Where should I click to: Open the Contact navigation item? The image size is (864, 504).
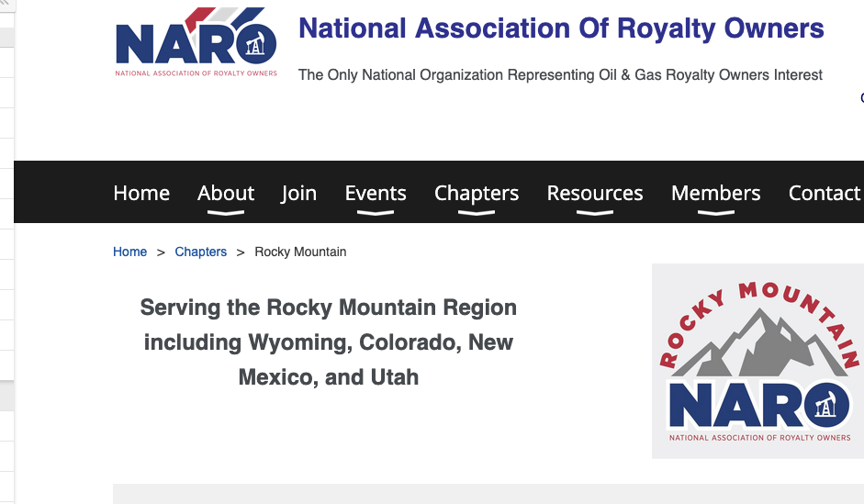click(x=825, y=194)
